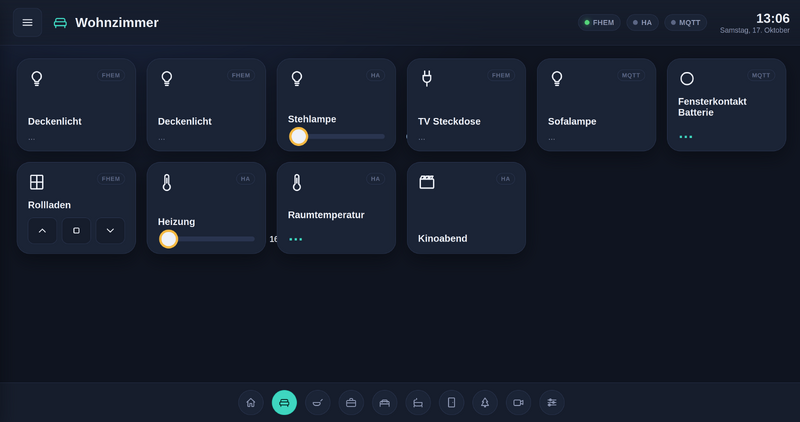Click the MQTT badge on Sofalampe card
800x422 pixels.
[631, 76]
